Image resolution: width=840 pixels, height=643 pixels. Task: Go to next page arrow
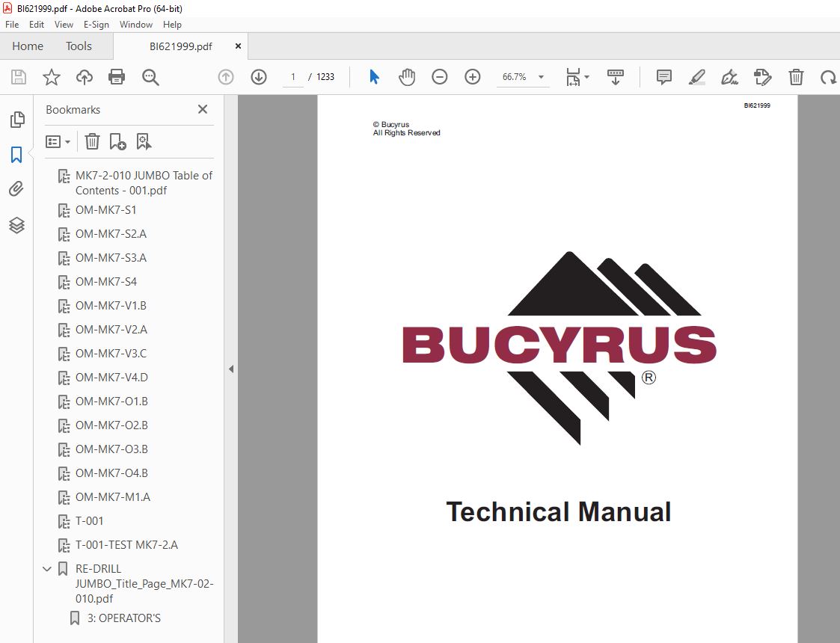[x=259, y=77]
